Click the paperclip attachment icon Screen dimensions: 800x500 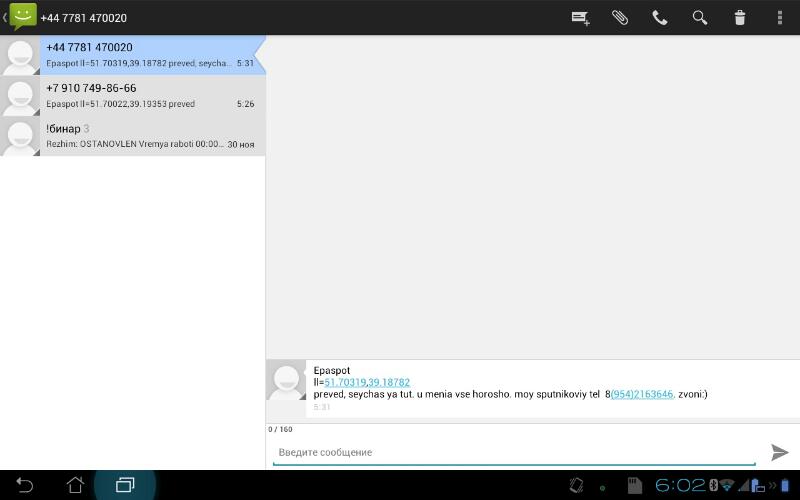(620, 18)
